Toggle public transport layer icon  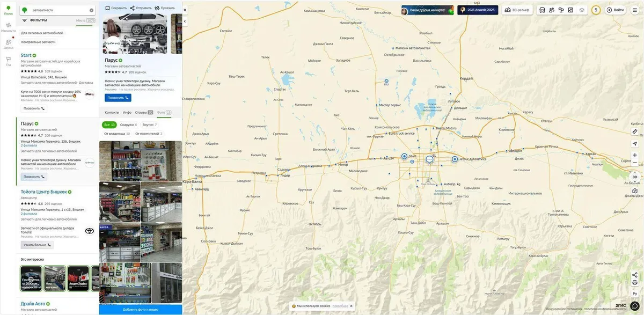[542, 10]
